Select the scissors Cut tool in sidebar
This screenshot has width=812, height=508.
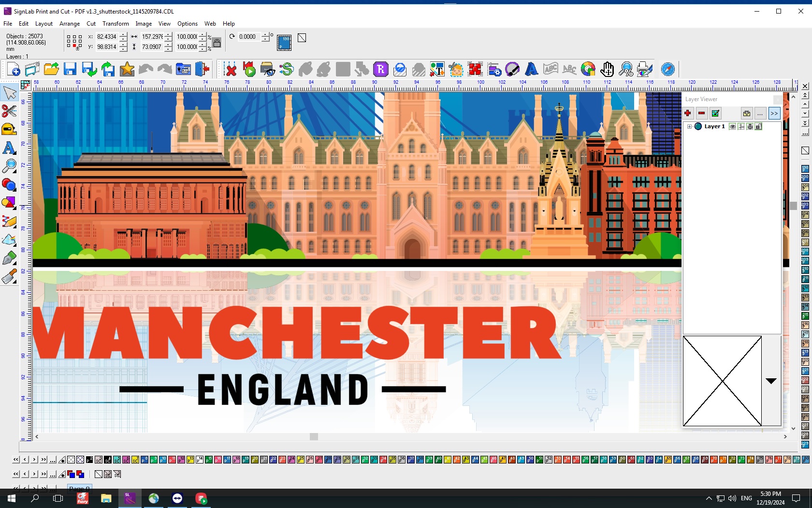tap(10, 111)
